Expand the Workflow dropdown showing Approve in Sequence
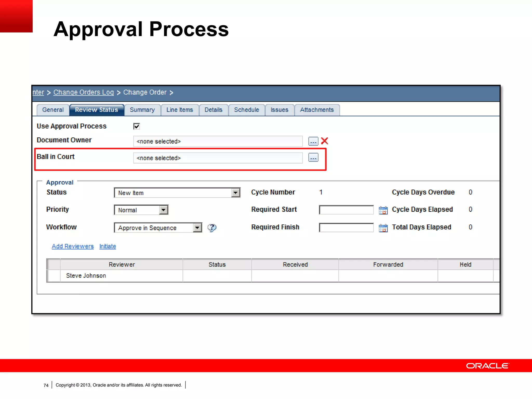This screenshot has height=399, width=532. point(197,228)
